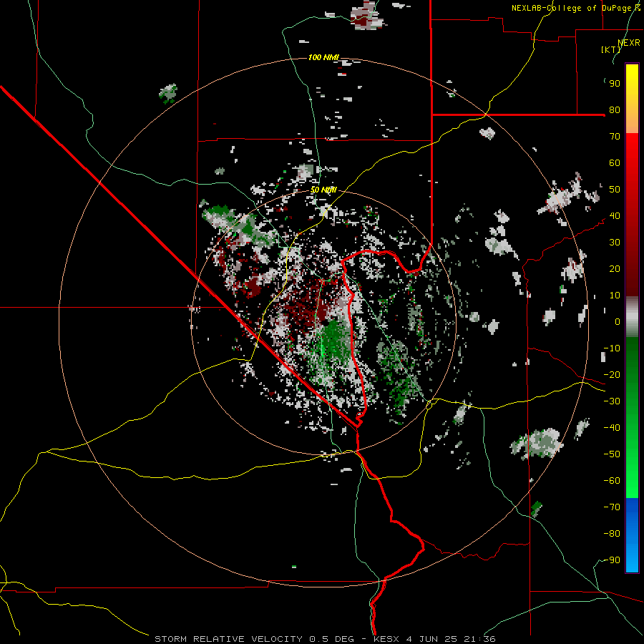The height and width of the screenshot is (644, 644).
Task: Click the 80 value on velocity scale
Action: tap(615, 110)
